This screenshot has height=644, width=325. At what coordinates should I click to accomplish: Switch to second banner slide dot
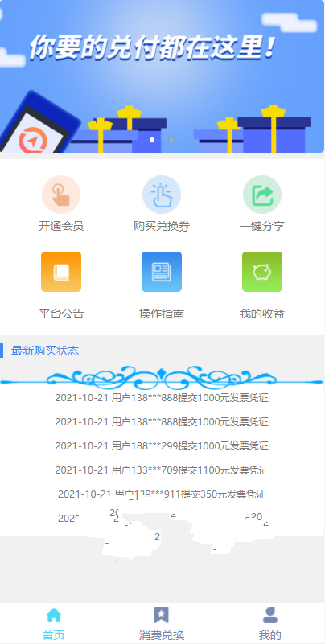(171, 140)
